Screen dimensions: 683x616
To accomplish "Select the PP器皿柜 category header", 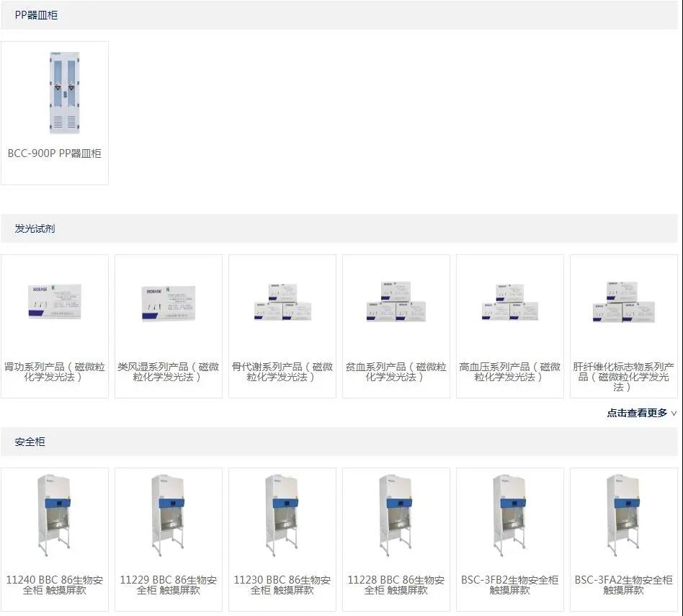I will pyautogui.click(x=36, y=15).
